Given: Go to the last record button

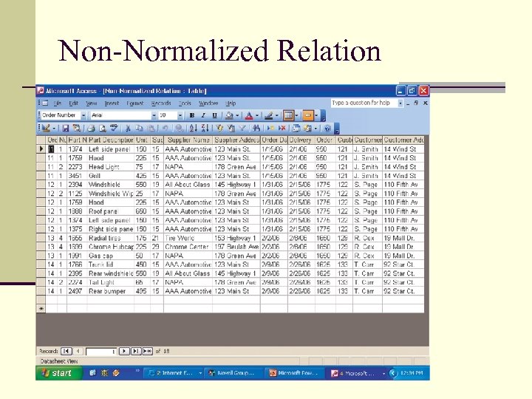Looking at the screenshot, I should click(x=136, y=351).
